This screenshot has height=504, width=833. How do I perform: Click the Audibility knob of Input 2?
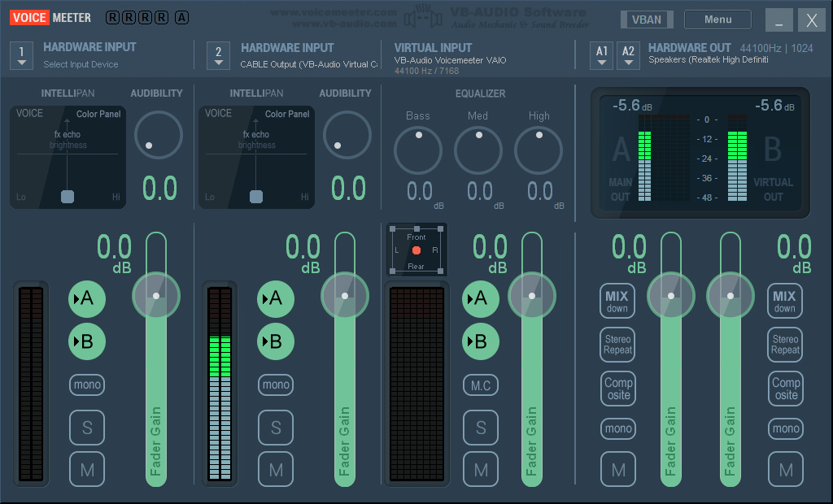coord(347,135)
